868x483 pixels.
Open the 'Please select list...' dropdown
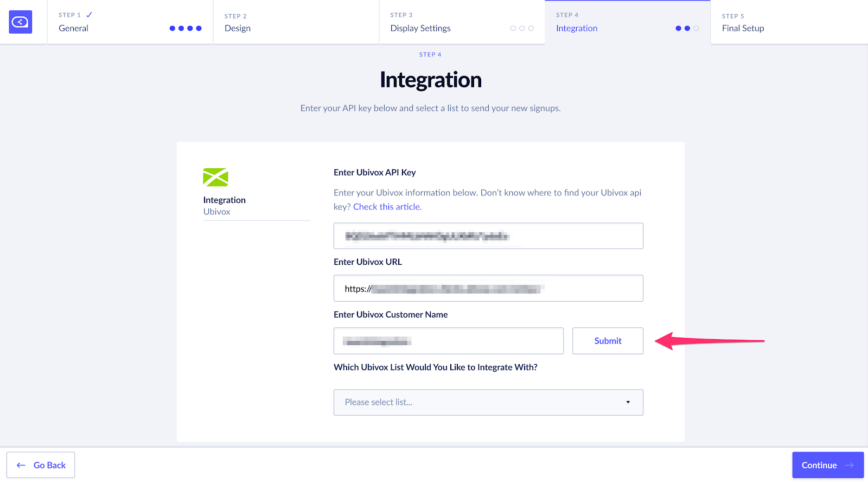pos(488,402)
